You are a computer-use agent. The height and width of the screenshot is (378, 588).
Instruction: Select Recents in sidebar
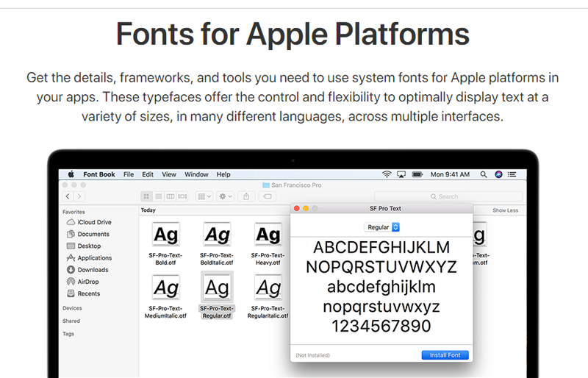83,293
